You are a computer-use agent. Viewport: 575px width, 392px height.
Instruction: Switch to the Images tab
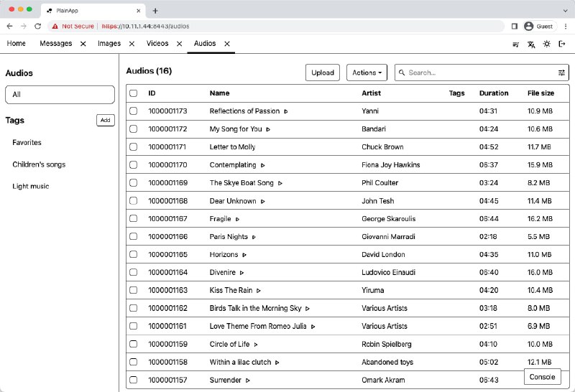tap(109, 44)
